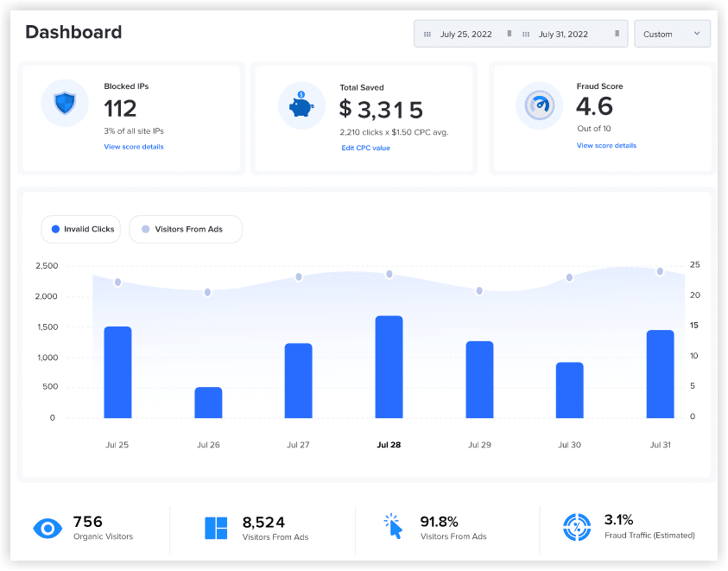Viewport: 728px width, 571px height.
Task: Click the cursor click percentage icon
Action: click(393, 527)
